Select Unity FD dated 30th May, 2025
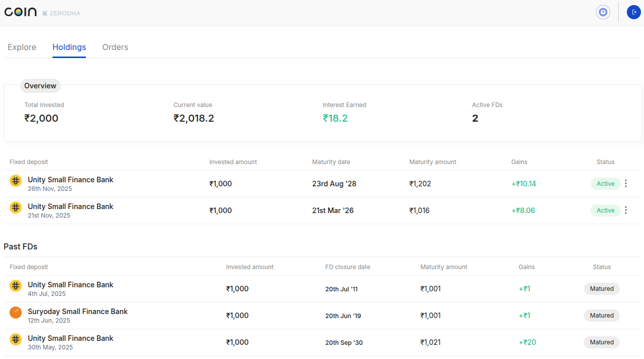 coord(70,338)
